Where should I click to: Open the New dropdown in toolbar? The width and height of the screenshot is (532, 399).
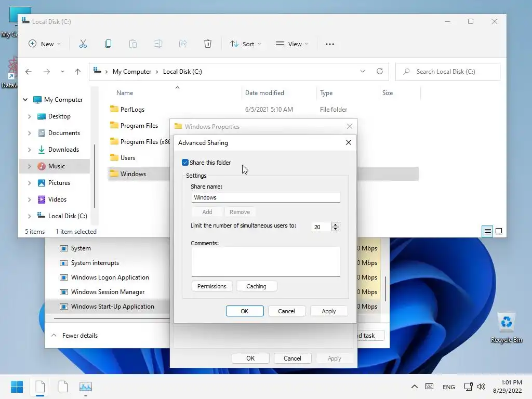tap(45, 44)
